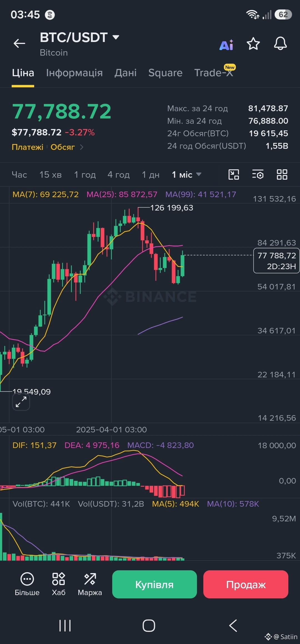Tap DEA 4 975,16 label

(92, 445)
